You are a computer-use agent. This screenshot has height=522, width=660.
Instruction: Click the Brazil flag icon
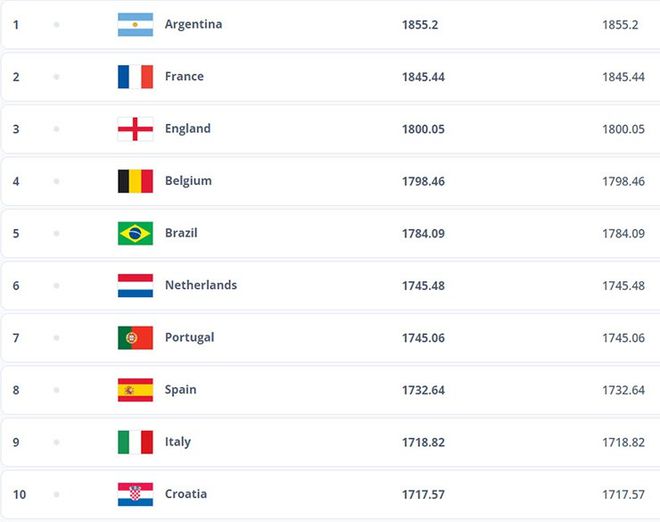pyautogui.click(x=135, y=233)
